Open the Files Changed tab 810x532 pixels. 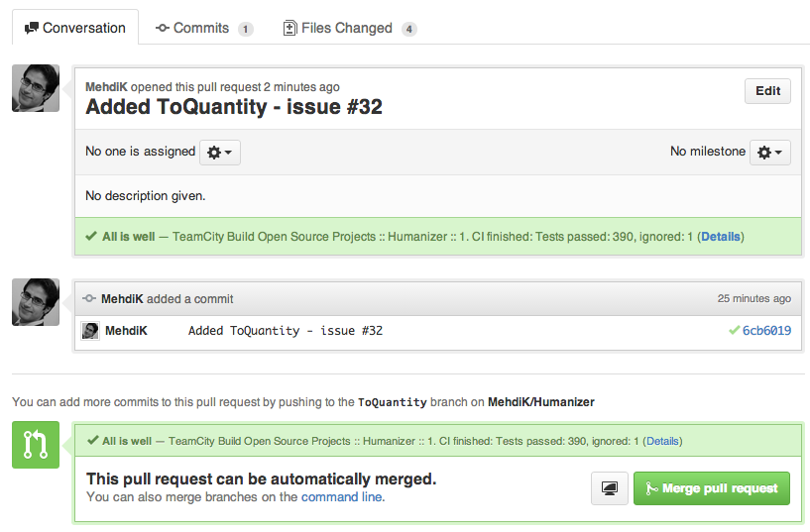(x=350, y=28)
